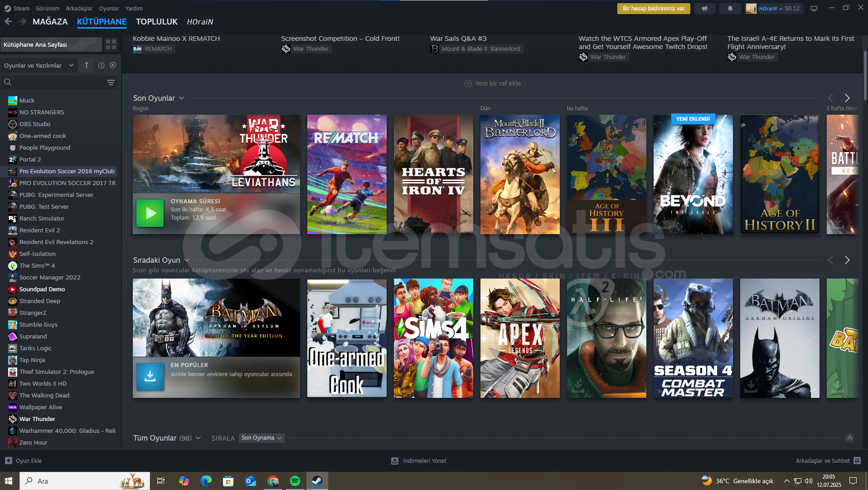This screenshot has width=868, height=490.
Task: Open Beyond Two Souls cover
Action: pos(693,174)
